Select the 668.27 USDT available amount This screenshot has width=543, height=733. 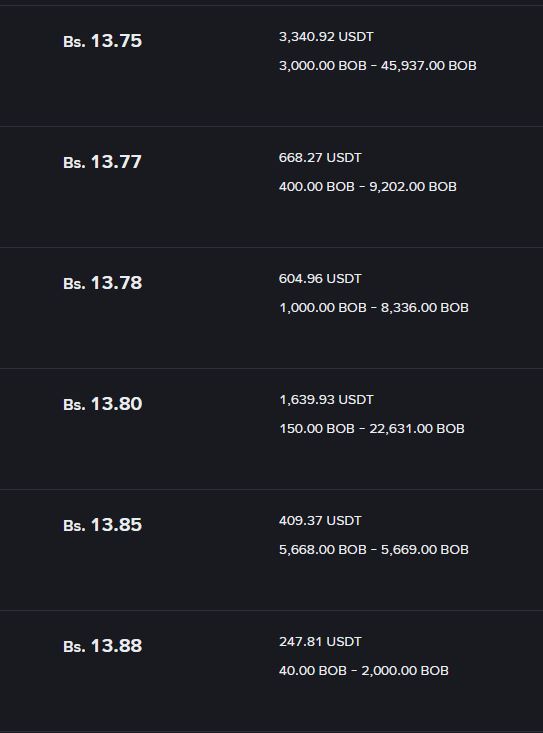point(320,158)
